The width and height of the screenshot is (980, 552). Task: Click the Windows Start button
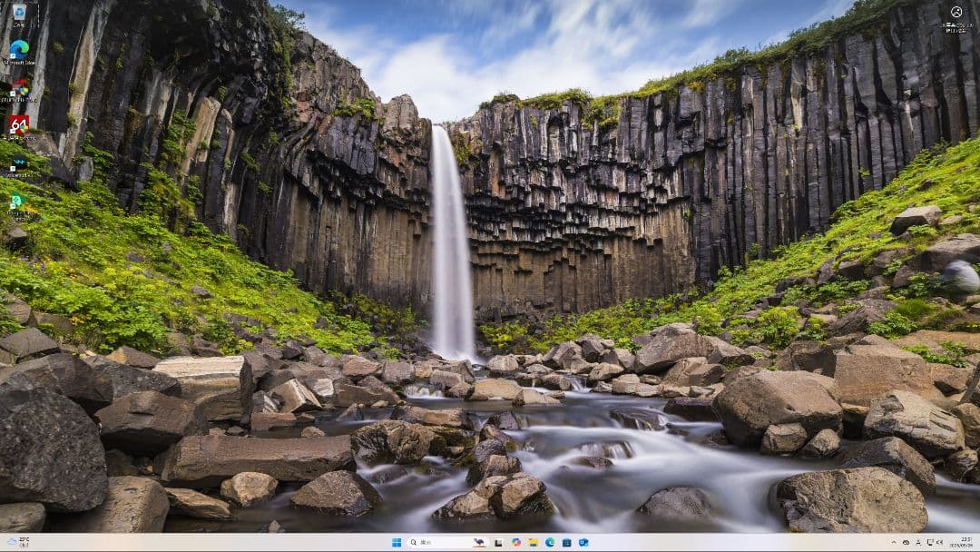(397, 542)
